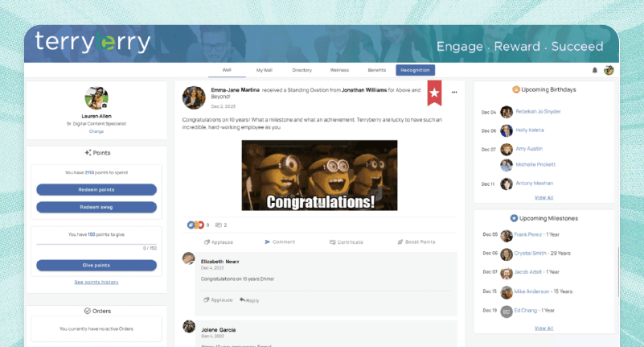Open the notifications bell icon
Viewport: 644px width, 347px height.
[x=595, y=70]
